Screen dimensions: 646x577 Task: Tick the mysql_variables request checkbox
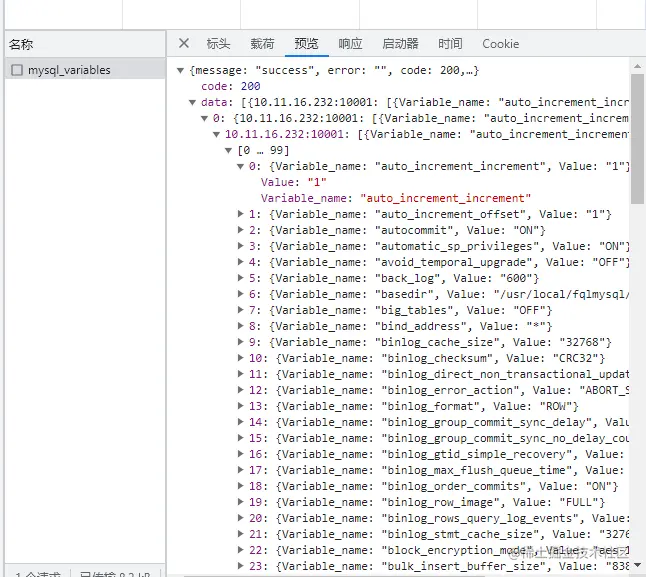[x=17, y=70]
